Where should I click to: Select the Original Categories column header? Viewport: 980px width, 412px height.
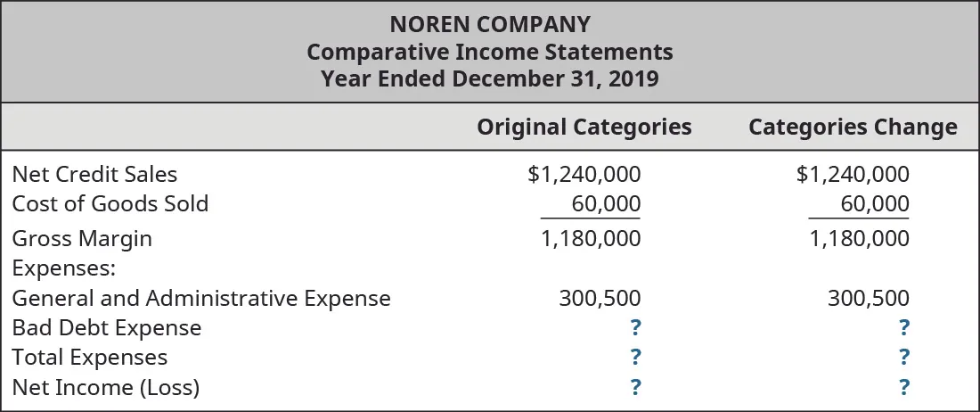[x=584, y=127]
